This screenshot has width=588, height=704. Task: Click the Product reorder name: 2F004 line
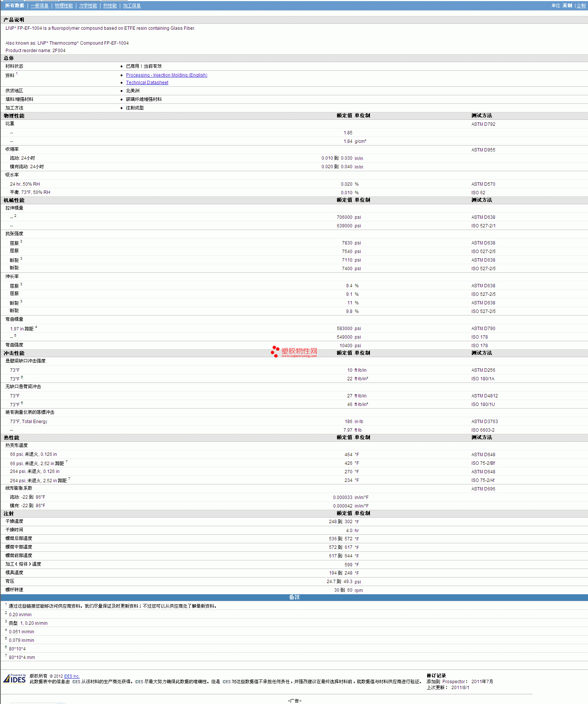35,51
